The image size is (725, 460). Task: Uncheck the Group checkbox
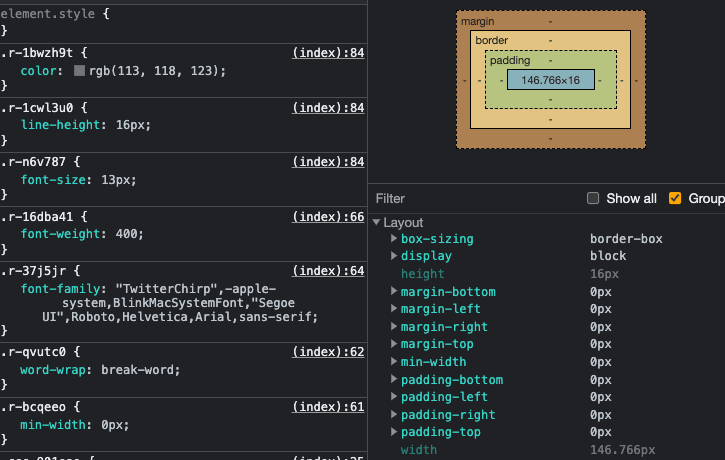675,198
